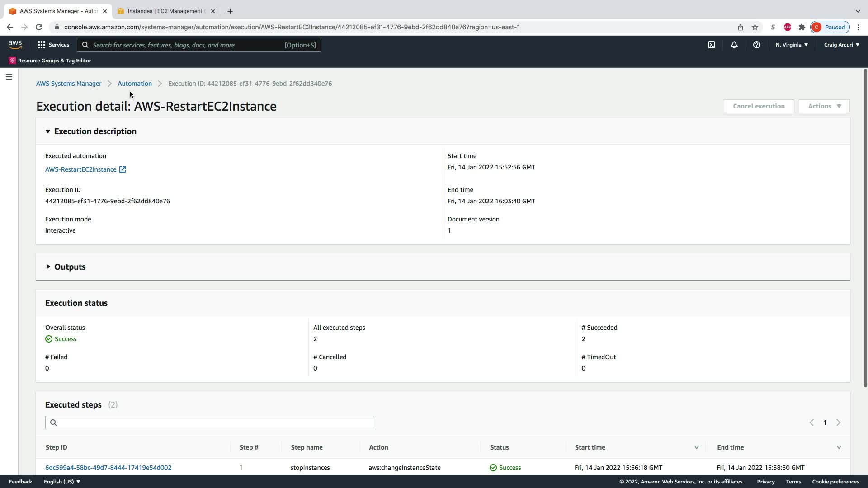
Task: Click the Automation breadcrumb link
Action: [135, 84]
